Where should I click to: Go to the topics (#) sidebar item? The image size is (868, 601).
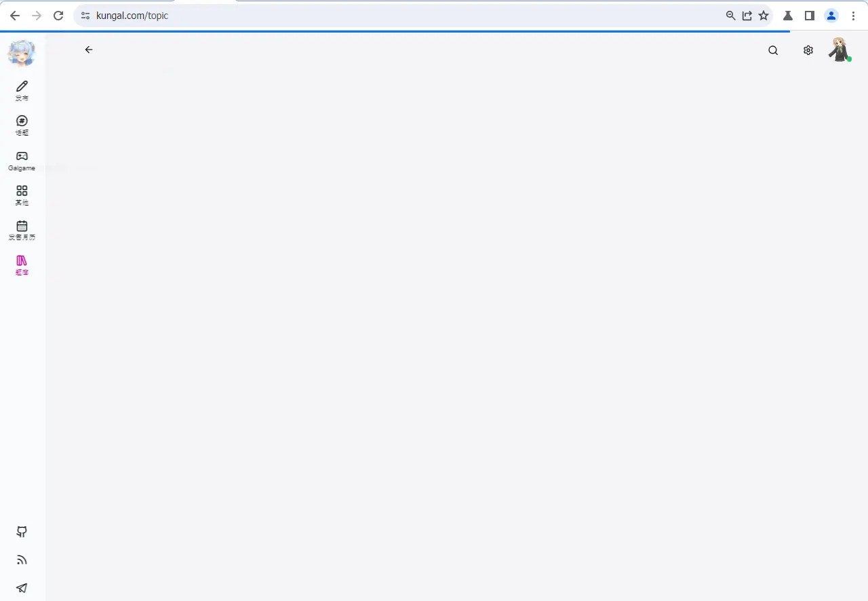click(22, 125)
